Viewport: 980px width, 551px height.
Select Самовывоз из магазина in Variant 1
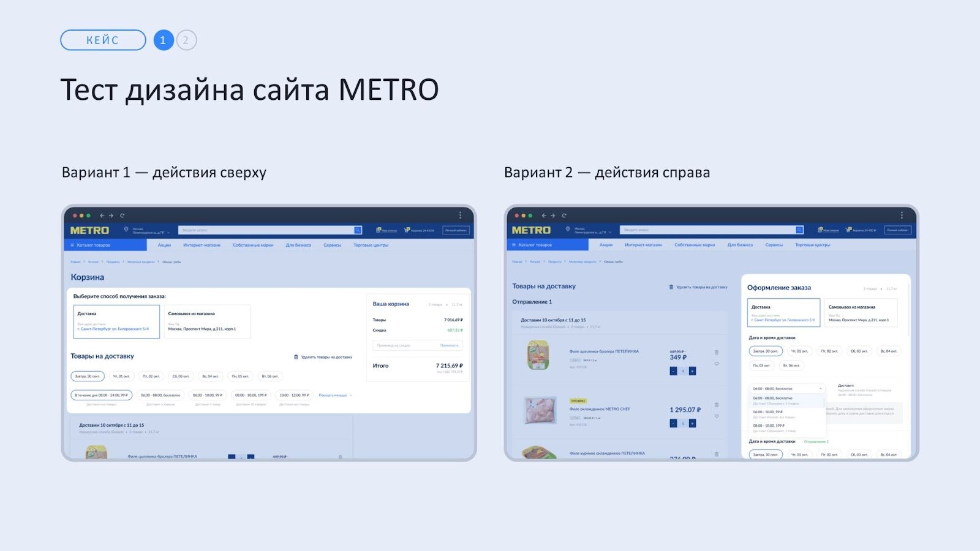pyautogui.click(x=207, y=321)
